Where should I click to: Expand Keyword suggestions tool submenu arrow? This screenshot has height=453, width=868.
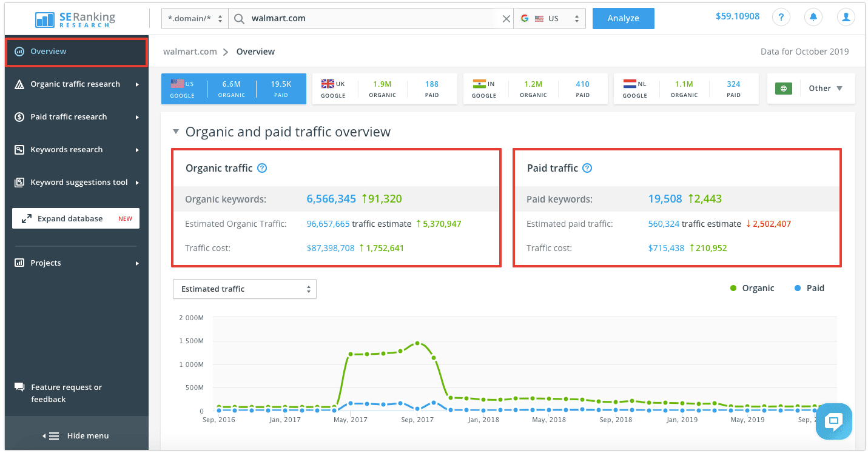[138, 183]
